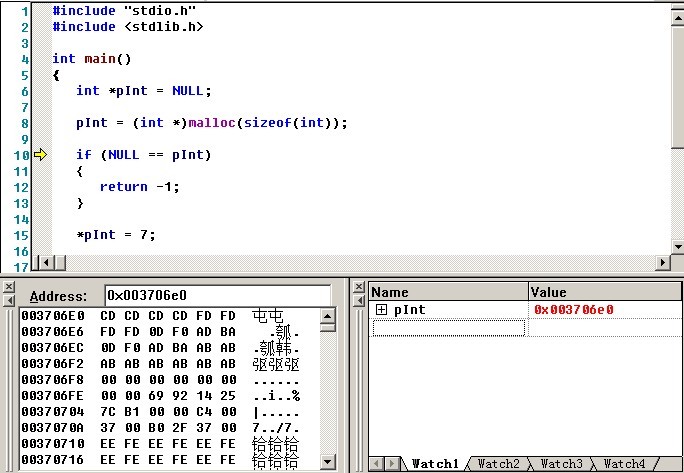Viewport: 684px width, 473px height.
Task: Select the Watch1 tab
Action: (435, 464)
